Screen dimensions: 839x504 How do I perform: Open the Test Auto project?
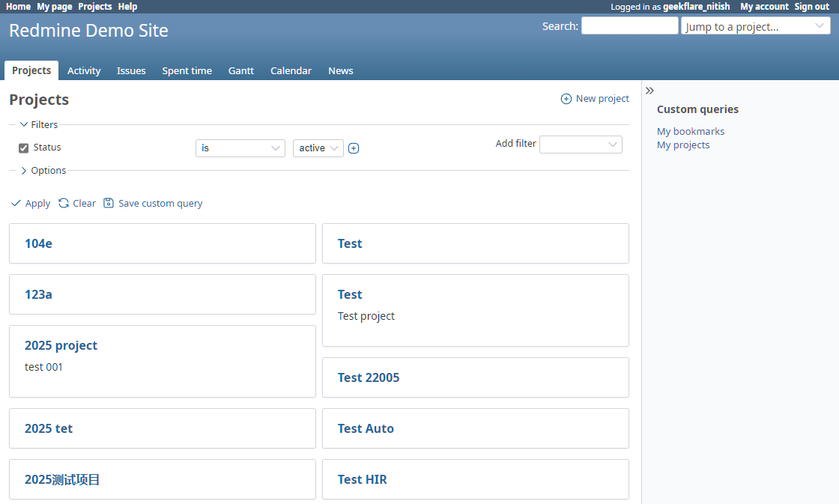[366, 428]
